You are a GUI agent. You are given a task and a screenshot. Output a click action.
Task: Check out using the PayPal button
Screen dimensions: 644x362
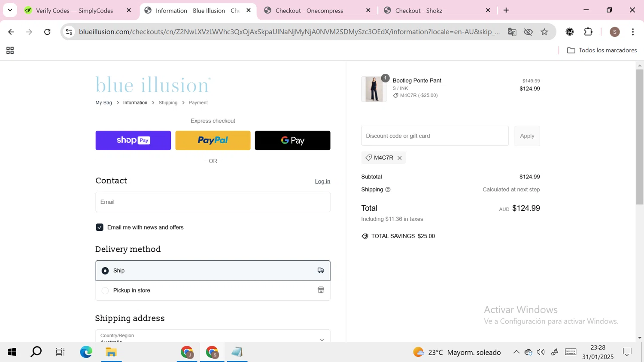(213, 140)
